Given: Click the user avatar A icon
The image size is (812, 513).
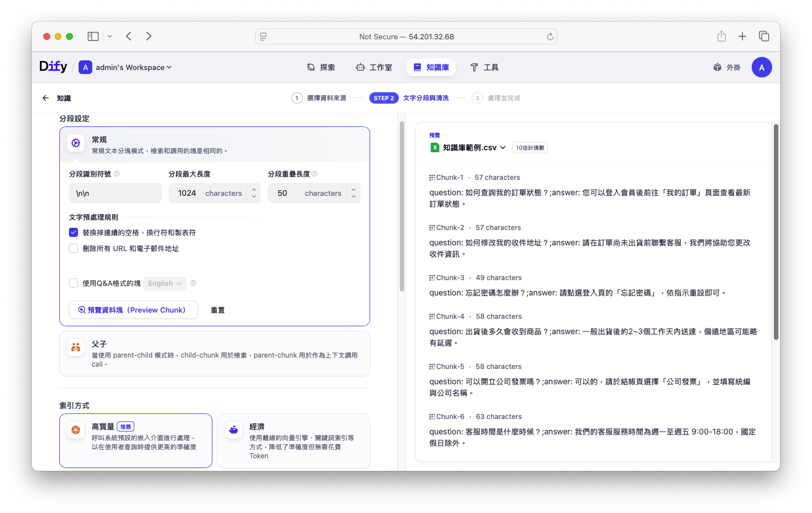Looking at the screenshot, I should pyautogui.click(x=761, y=67).
